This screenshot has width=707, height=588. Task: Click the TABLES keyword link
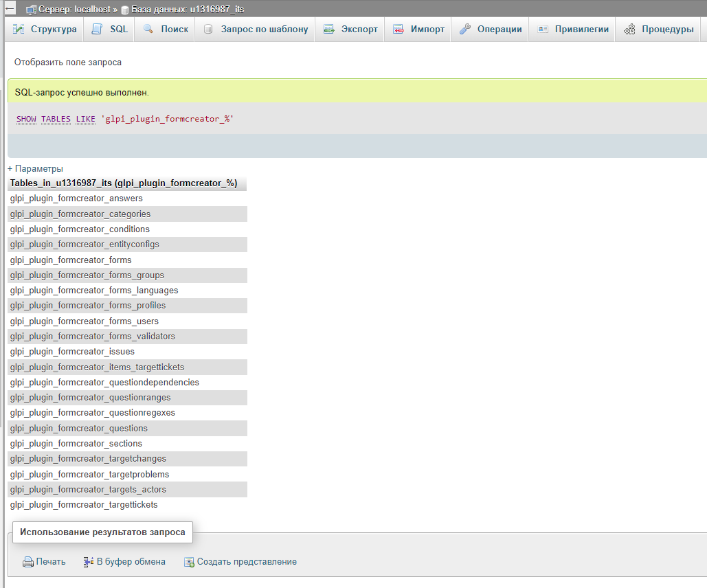(56, 119)
